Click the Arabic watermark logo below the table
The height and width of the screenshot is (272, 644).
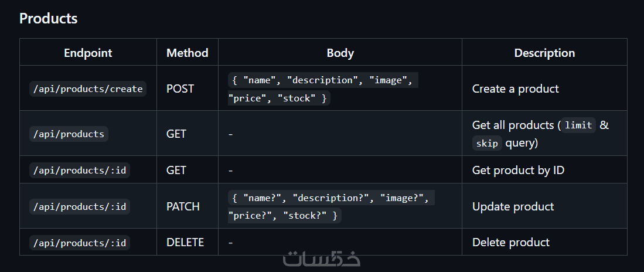pyautogui.click(x=322, y=260)
